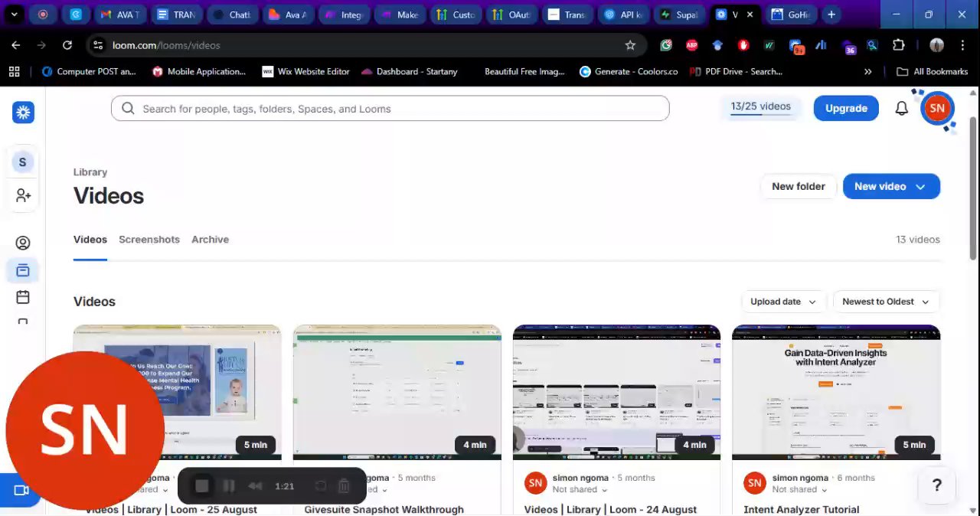Open the Computer POST bookmark
The image size is (980, 516).
(x=89, y=71)
